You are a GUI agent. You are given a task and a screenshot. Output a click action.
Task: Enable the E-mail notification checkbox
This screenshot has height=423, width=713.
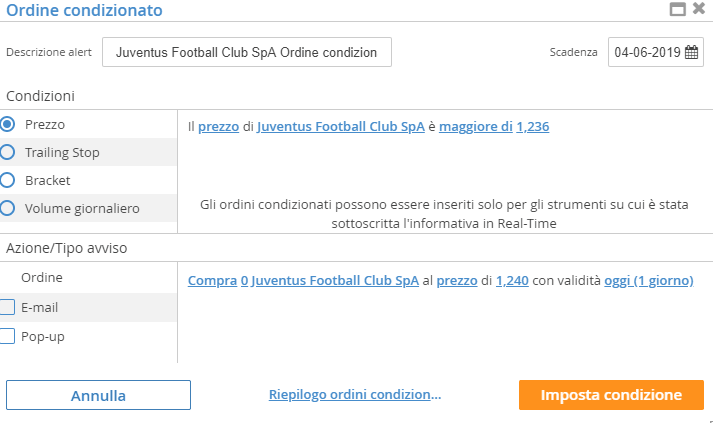[x=7, y=307]
